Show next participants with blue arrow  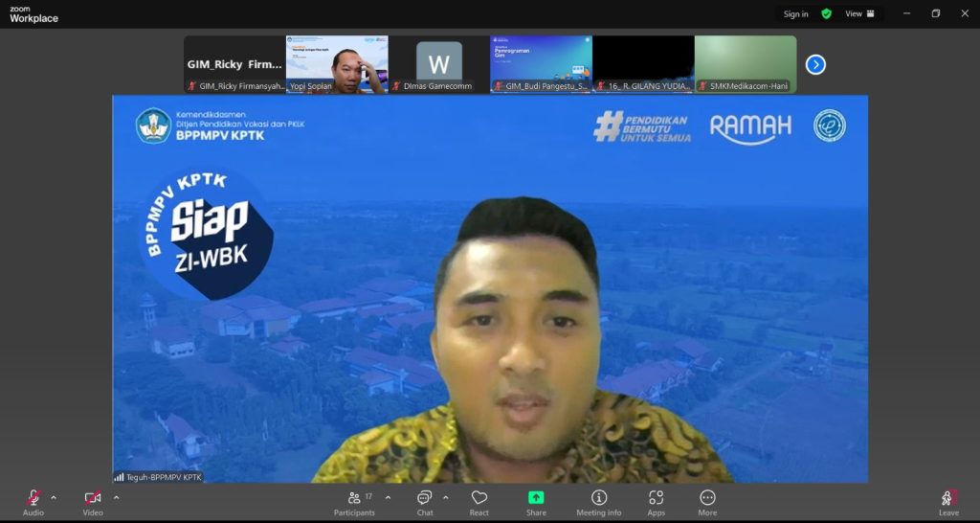tap(815, 64)
